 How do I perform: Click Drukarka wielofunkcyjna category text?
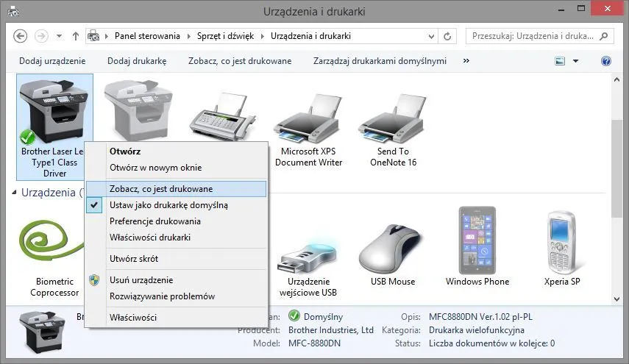coord(477,330)
